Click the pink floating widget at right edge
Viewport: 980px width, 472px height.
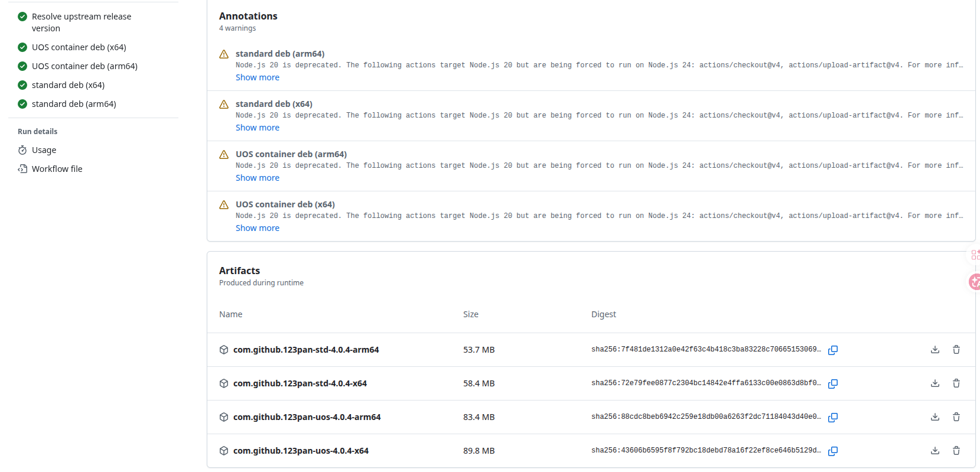tap(974, 282)
